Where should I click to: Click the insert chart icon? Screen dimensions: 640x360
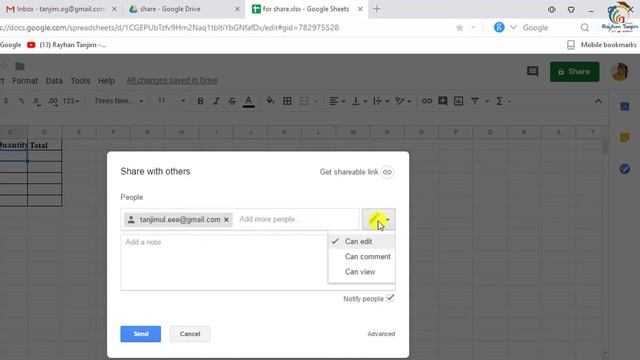[x=458, y=101]
